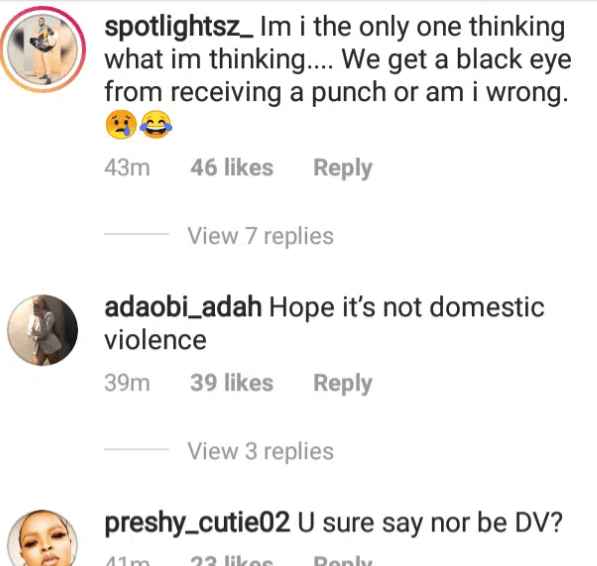Reply to spotlightsz_ comment
This screenshot has height=566, width=597.
[x=343, y=168]
